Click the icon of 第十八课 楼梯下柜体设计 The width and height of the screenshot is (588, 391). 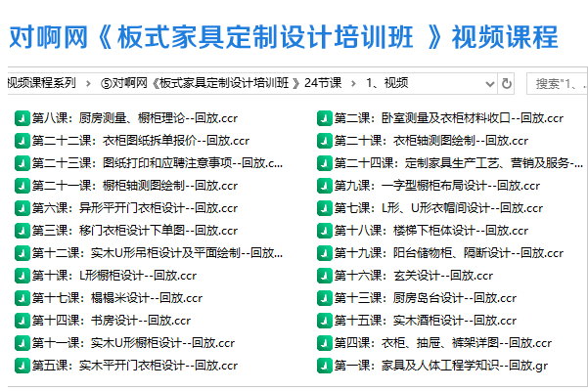pyautogui.click(x=325, y=231)
